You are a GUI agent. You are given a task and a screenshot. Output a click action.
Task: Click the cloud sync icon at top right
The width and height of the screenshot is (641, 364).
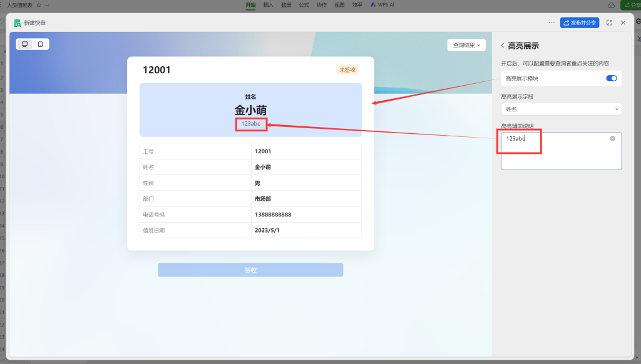click(611, 5)
